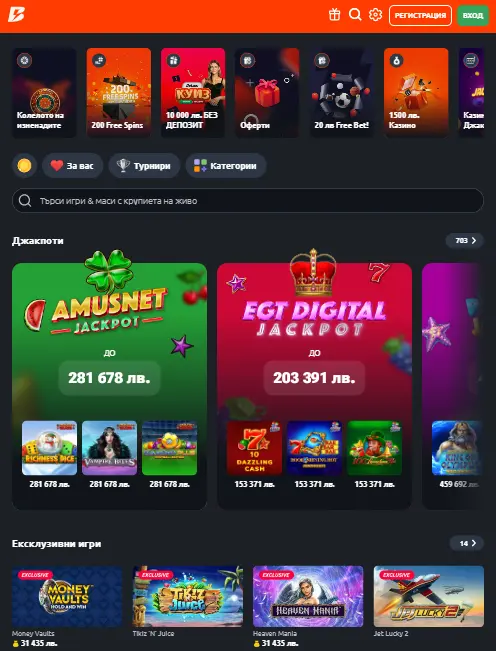Image resolution: width=496 pixels, height=651 pixels.
Task: Open the 200 Free Spins promo card
Action: pos(119,93)
